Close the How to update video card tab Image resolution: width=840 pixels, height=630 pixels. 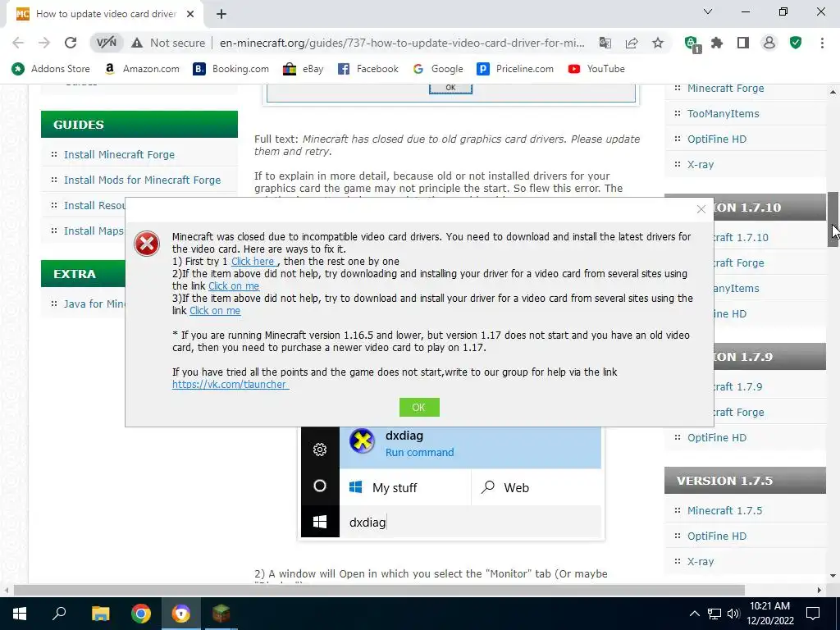coord(190,15)
